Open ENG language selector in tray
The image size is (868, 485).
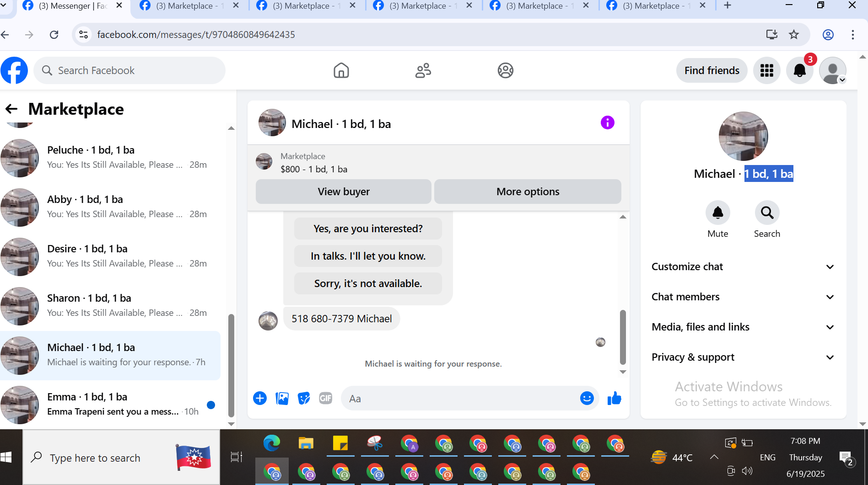[768, 458]
